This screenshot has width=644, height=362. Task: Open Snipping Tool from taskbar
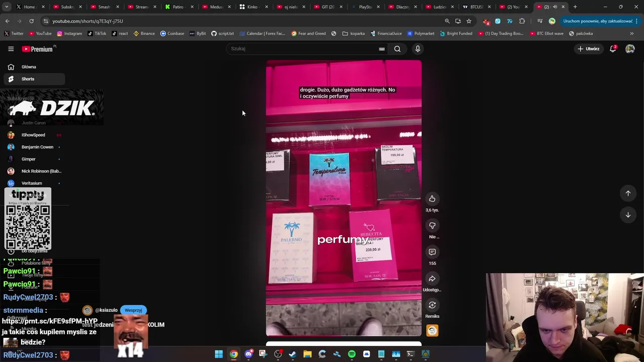[x=263, y=354]
